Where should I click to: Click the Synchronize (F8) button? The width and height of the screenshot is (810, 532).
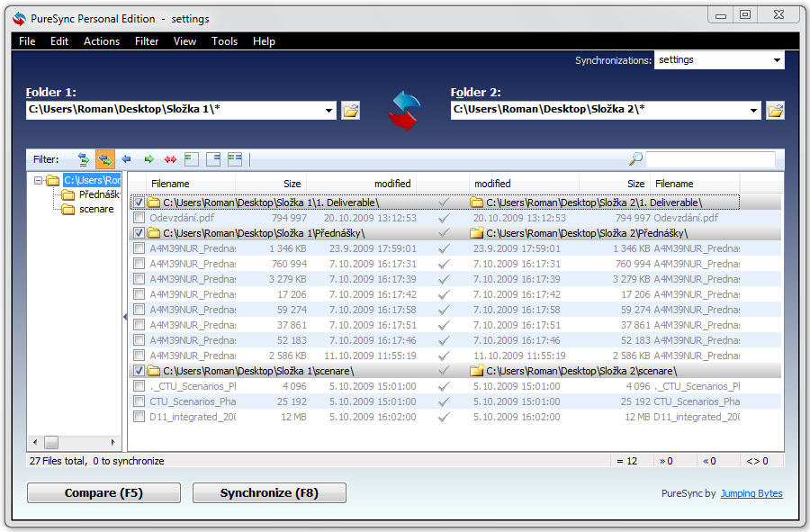coord(269,492)
